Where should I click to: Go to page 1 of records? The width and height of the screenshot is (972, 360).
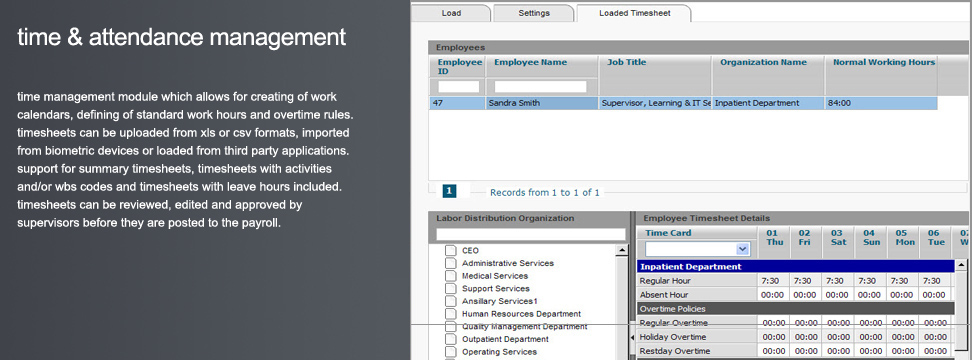pyautogui.click(x=449, y=191)
